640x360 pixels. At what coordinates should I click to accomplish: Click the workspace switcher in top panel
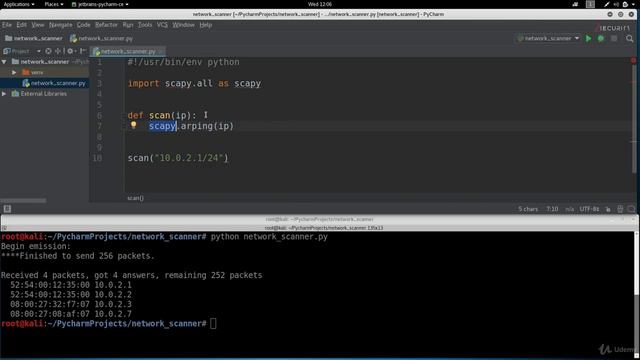590,4
